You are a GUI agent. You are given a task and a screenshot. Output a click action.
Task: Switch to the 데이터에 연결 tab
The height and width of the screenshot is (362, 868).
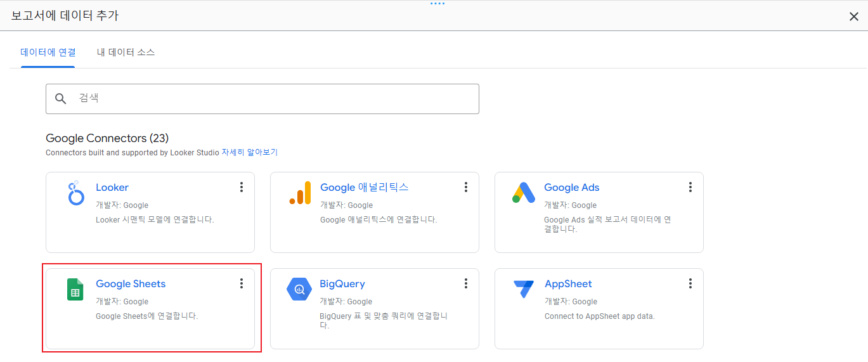tap(48, 52)
